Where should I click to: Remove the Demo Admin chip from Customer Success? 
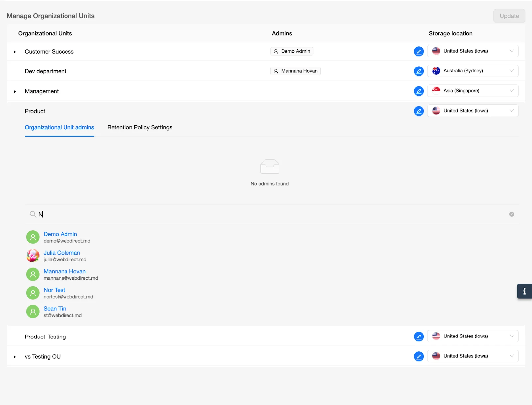(x=292, y=51)
